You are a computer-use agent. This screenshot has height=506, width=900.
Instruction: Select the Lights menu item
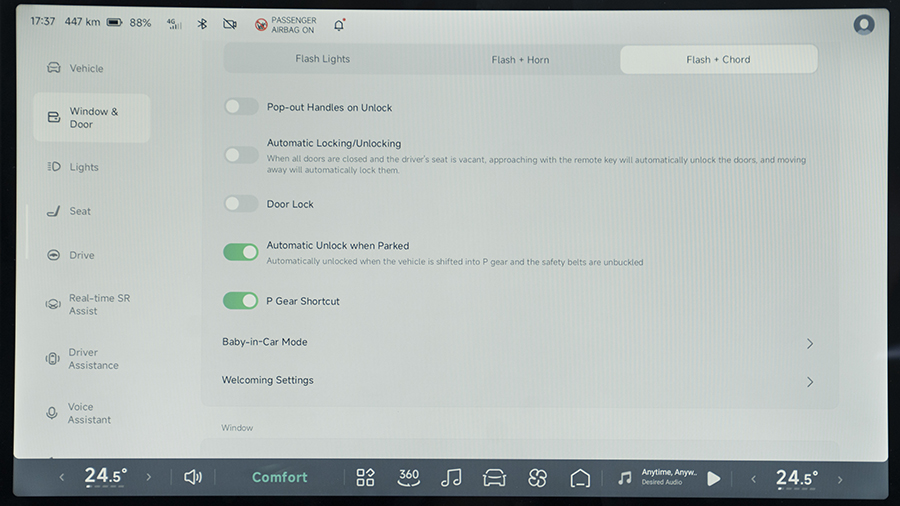coord(84,167)
